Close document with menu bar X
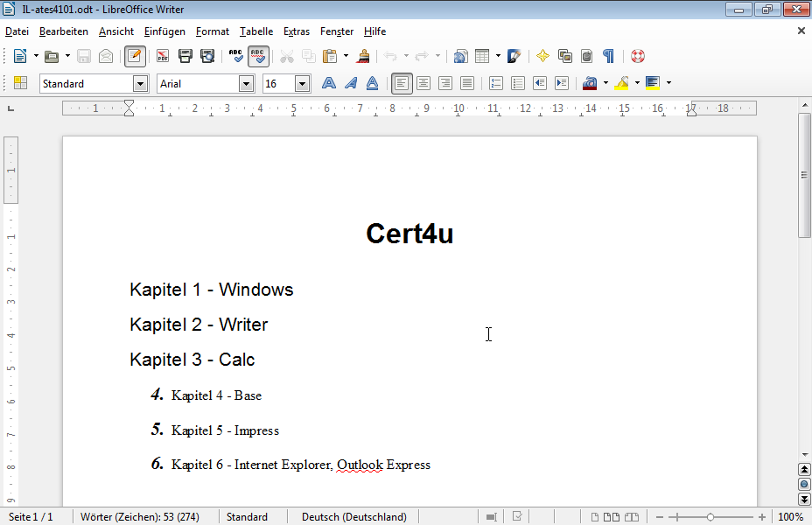The height and width of the screenshot is (525, 812). pos(801,31)
